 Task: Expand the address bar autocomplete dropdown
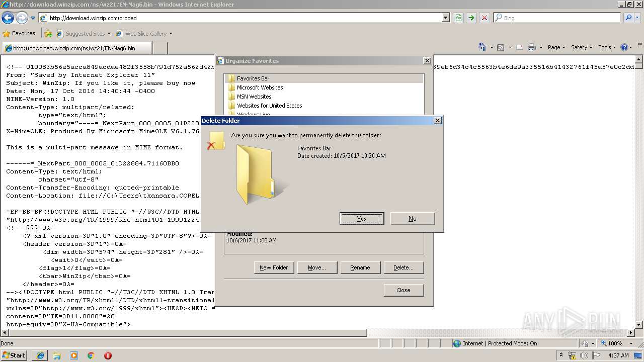[x=446, y=18]
